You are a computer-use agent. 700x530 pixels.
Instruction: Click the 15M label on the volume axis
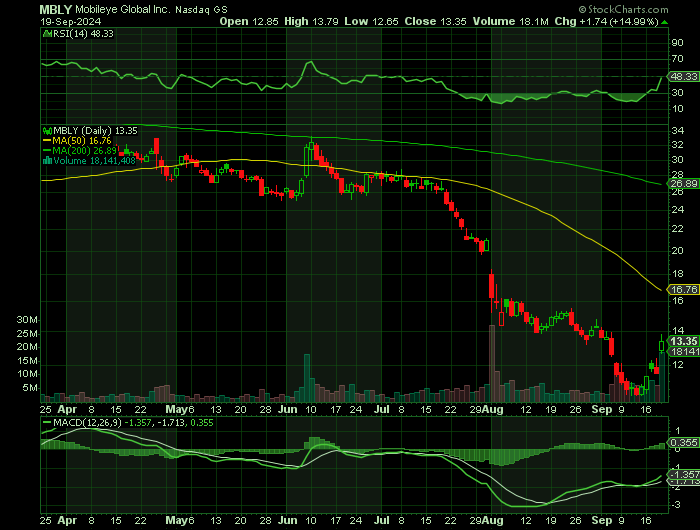click(27, 361)
